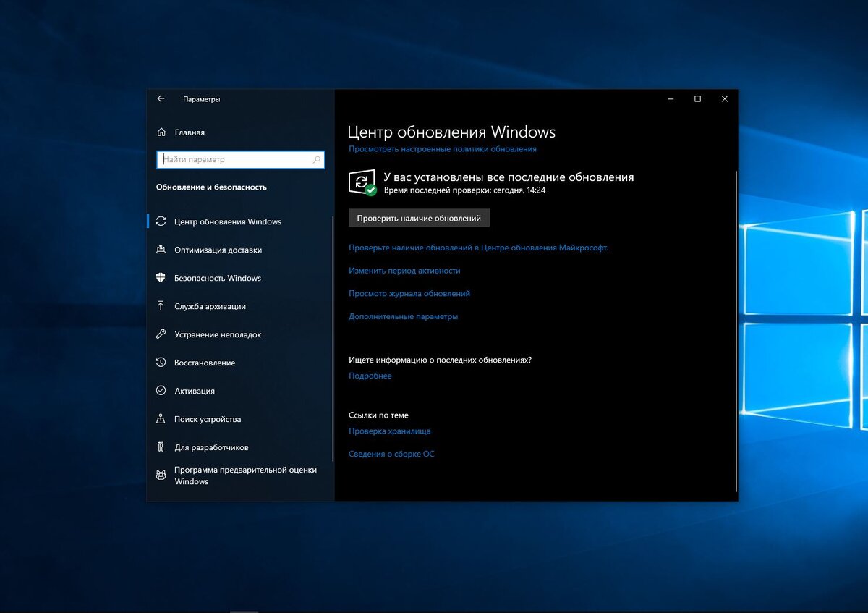Close the Параметры window
The image size is (868, 613).
point(724,99)
